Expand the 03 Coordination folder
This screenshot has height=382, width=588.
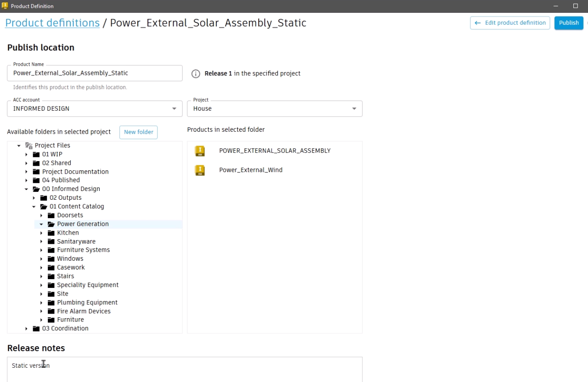[26, 329]
